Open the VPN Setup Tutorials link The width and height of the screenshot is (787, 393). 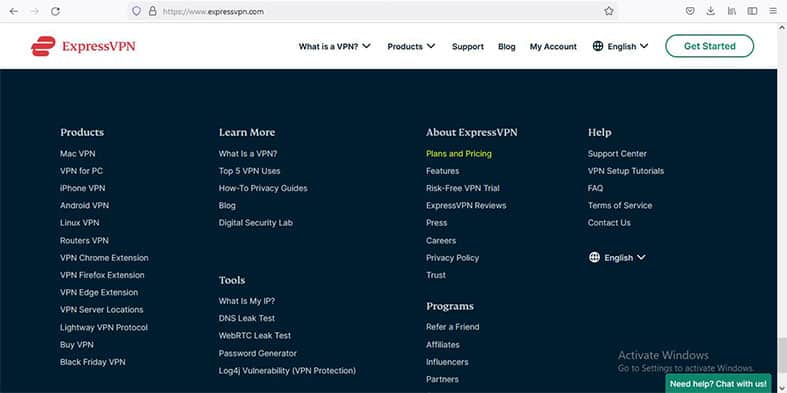(x=625, y=171)
